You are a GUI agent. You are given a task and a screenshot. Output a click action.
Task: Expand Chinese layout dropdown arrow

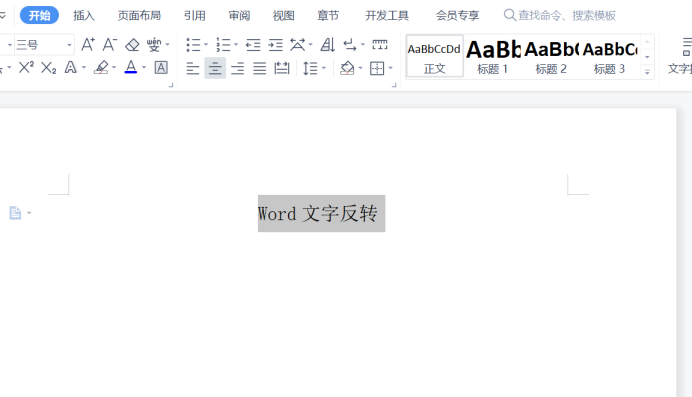(310, 45)
